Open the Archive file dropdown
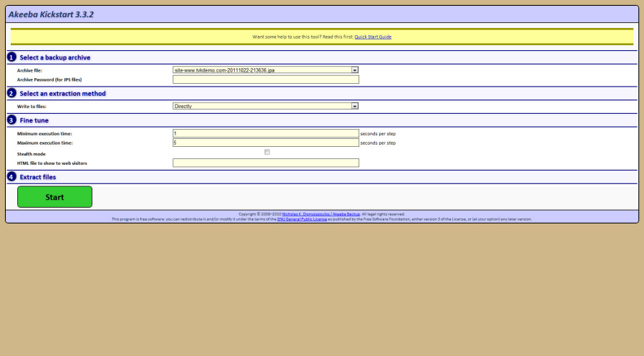 pyautogui.click(x=265, y=70)
